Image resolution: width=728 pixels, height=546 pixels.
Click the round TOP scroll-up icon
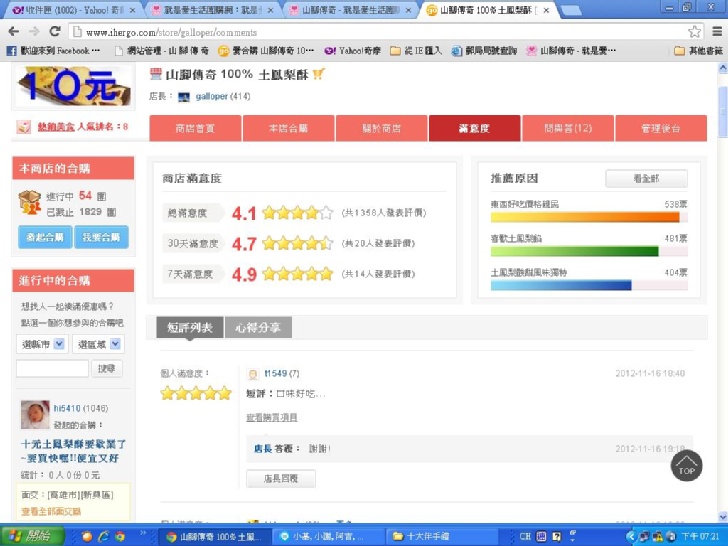coord(686,465)
